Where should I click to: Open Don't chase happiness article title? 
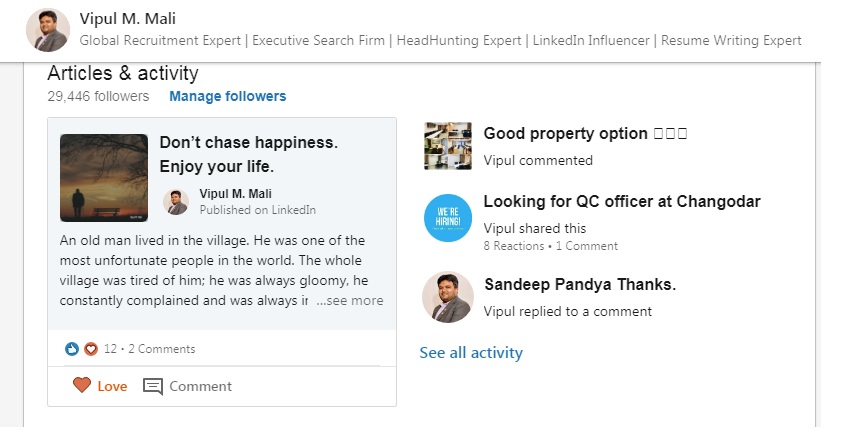coord(248,153)
